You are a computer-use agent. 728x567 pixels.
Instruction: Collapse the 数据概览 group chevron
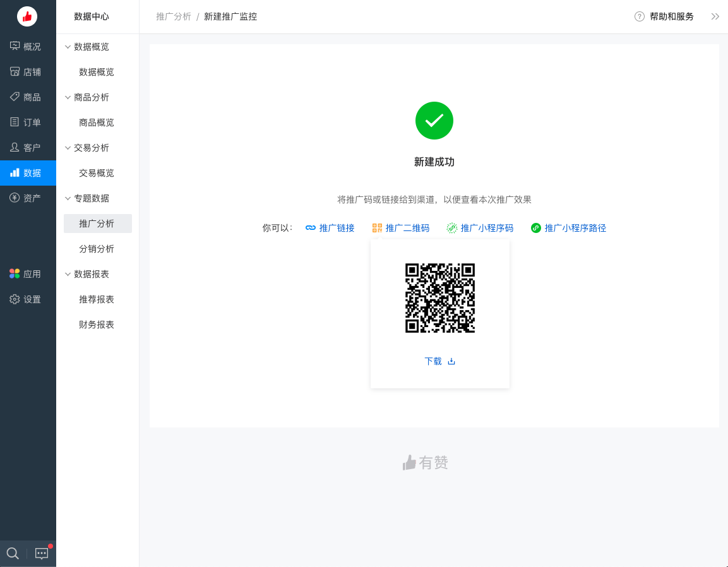(x=68, y=47)
